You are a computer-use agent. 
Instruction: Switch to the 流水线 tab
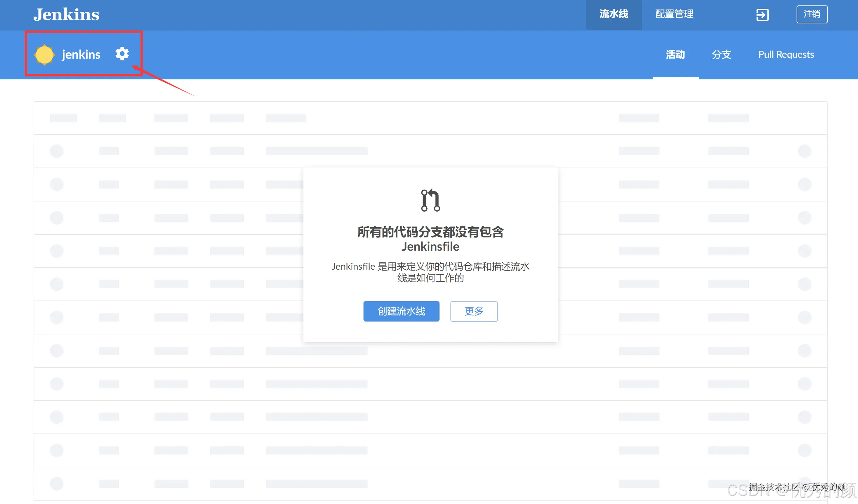coord(613,14)
